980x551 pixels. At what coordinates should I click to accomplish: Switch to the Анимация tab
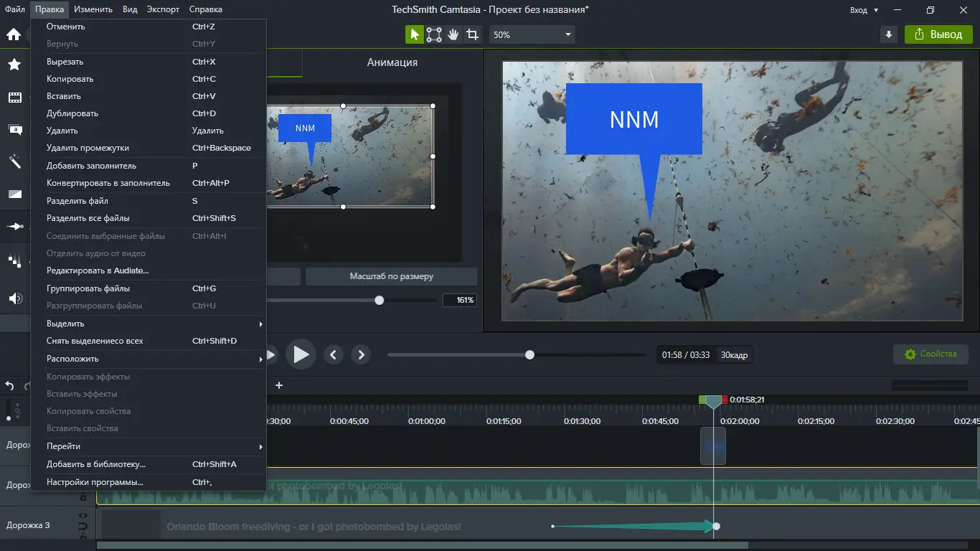coord(391,62)
